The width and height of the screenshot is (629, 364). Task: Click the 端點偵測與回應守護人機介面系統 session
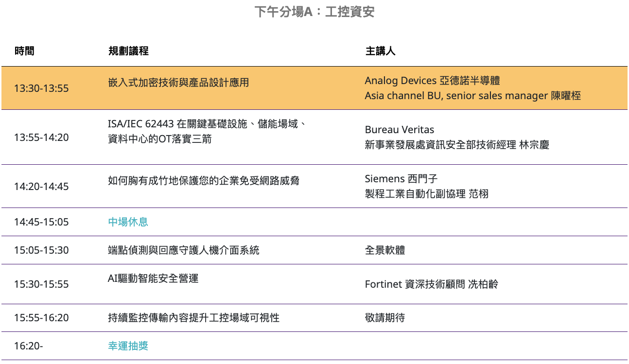point(183,250)
